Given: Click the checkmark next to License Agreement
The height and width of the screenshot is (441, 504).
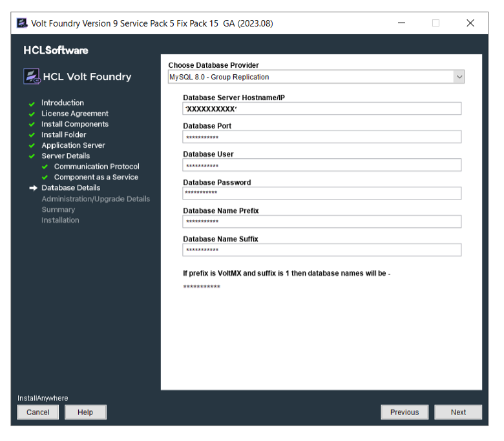Looking at the screenshot, I should (31, 114).
